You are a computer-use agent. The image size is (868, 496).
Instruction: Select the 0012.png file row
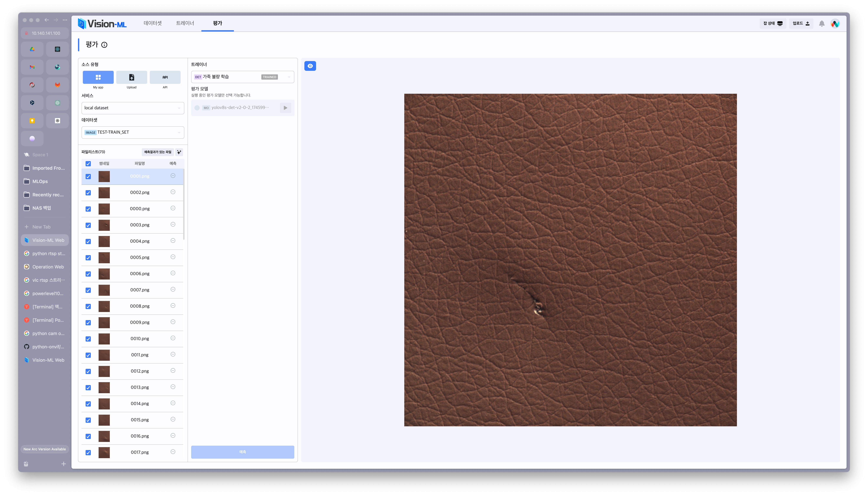(132, 371)
